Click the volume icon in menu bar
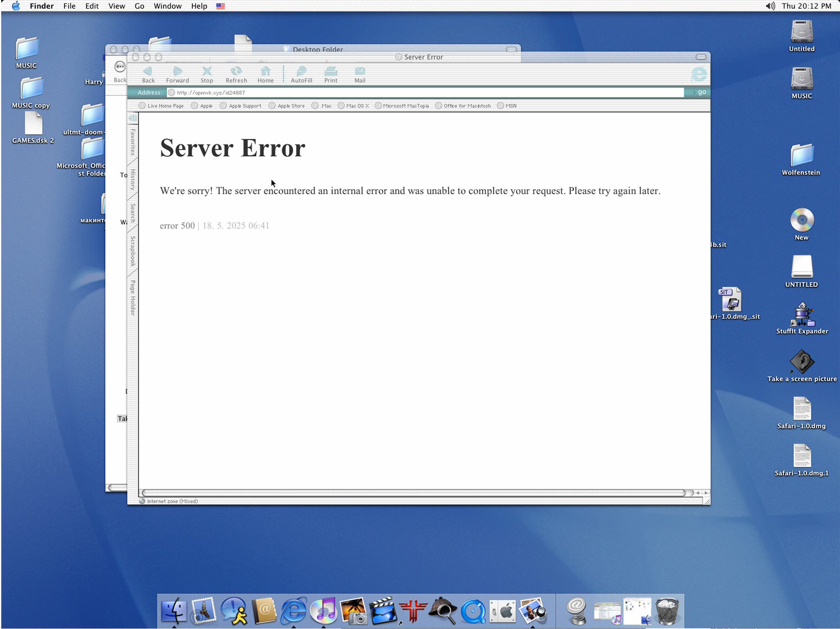840x629 pixels. click(x=770, y=6)
